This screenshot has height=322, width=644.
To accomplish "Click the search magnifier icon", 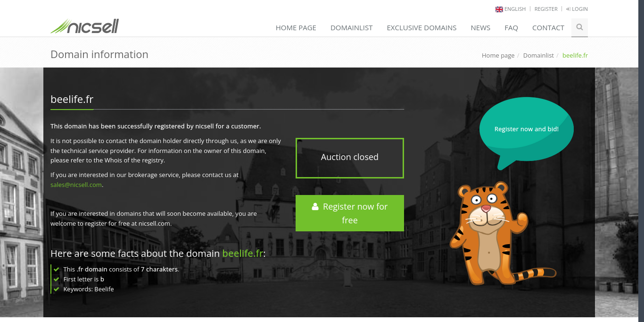I will pos(579,27).
